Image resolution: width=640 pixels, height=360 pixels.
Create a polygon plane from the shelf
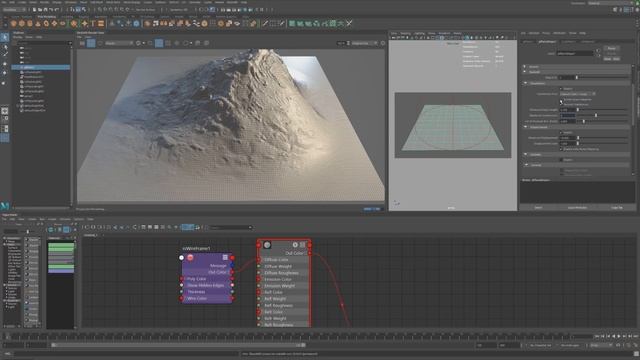pos(54,24)
